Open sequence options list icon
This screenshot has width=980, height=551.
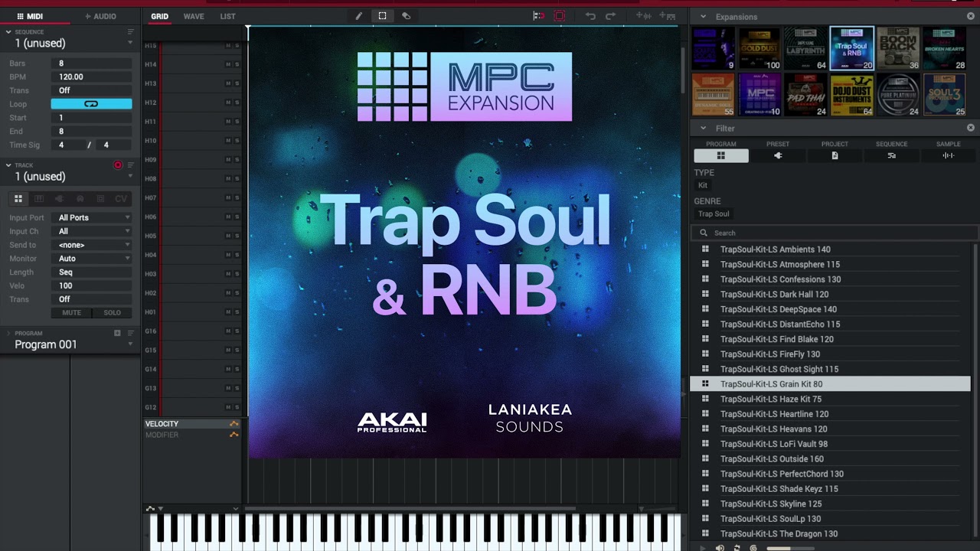(130, 32)
